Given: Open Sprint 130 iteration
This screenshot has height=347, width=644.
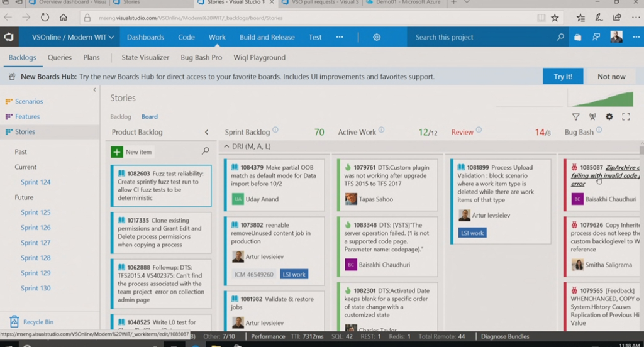Looking at the screenshot, I should pos(36,289).
